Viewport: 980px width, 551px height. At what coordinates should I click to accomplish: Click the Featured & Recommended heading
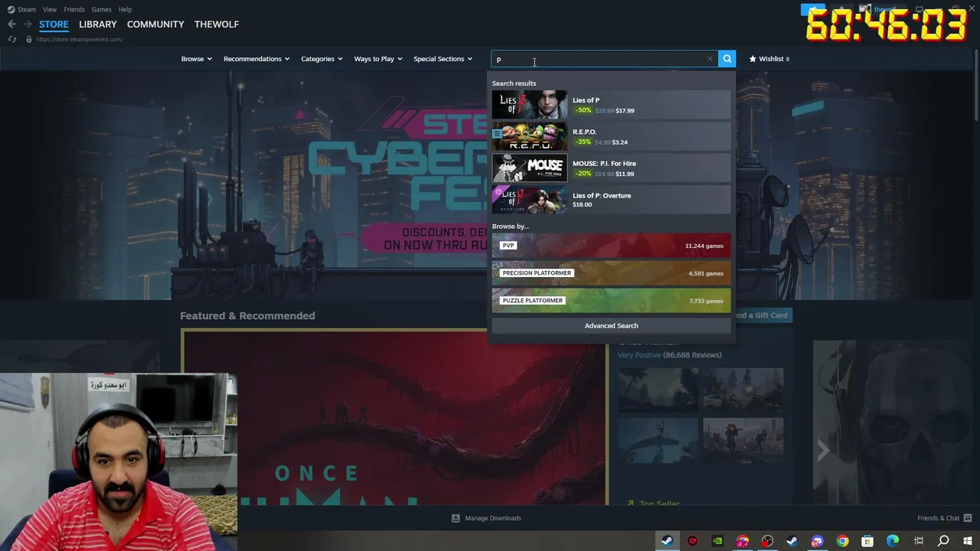[x=247, y=315]
